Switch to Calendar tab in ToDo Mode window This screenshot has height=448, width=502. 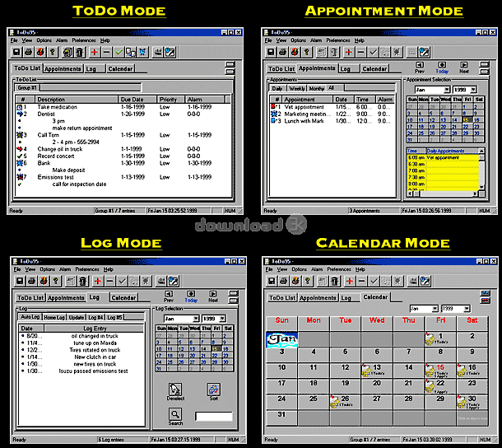120,69
